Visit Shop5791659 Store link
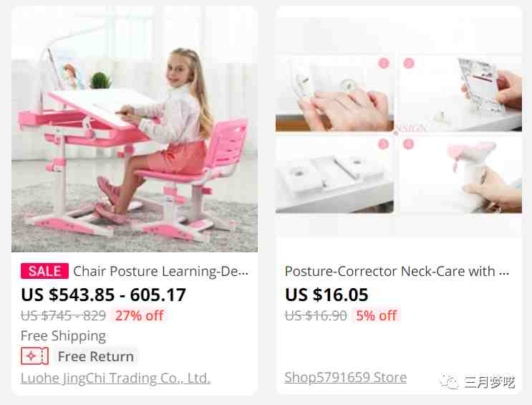 [345, 377]
